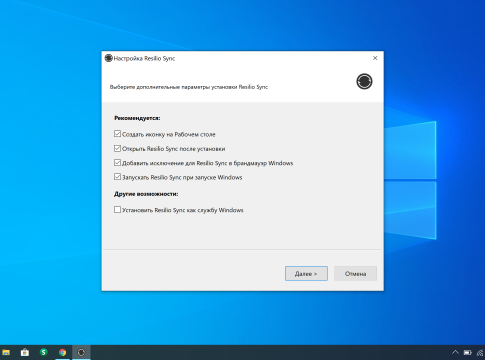Close the Resilio Sync setup dialog
Image resolution: width=485 pixels, height=360 pixels.
[x=375, y=58]
